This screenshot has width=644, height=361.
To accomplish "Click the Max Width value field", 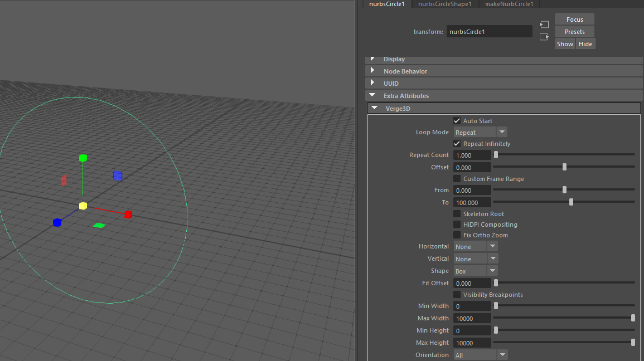I will 472,318.
